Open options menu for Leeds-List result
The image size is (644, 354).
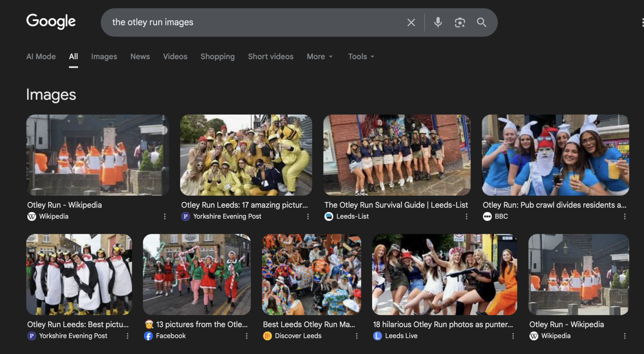(x=466, y=216)
